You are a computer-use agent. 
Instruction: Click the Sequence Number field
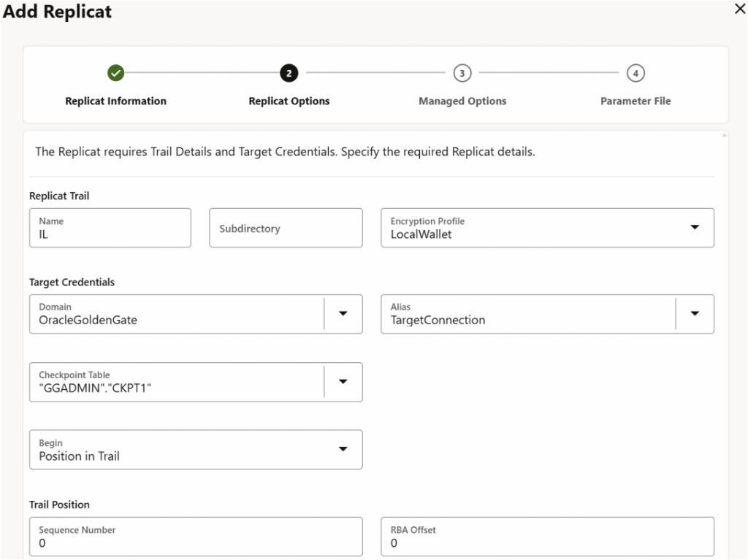[x=195, y=537]
